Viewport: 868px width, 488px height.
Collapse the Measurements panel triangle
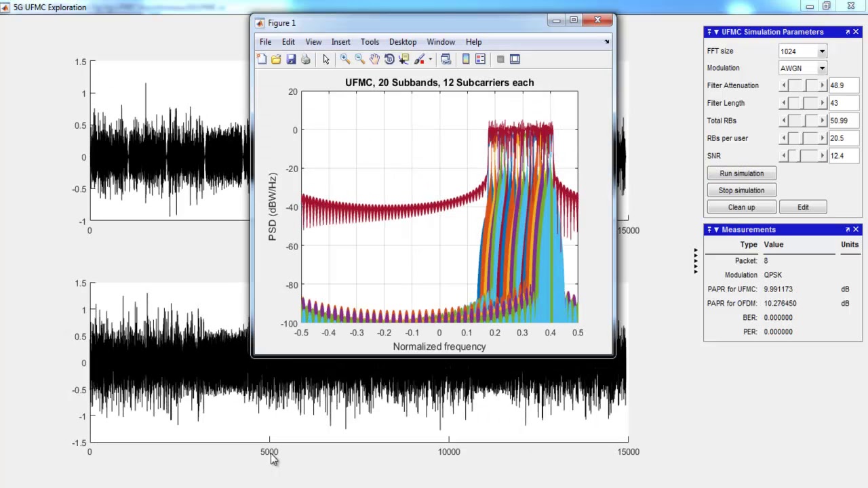tap(716, 230)
